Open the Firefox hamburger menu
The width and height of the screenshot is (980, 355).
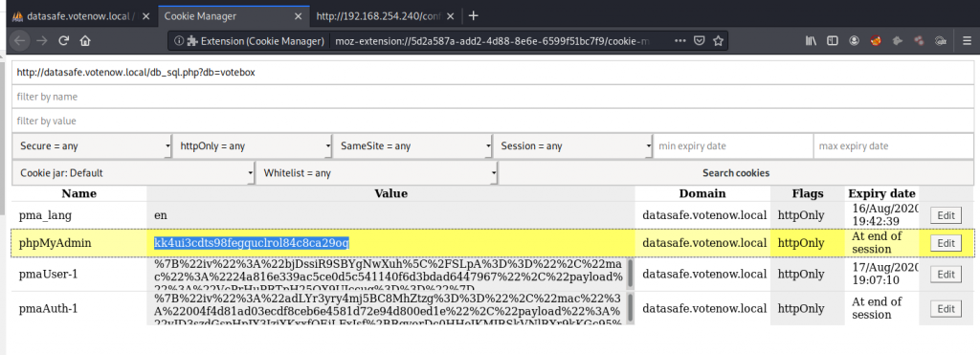[967, 41]
